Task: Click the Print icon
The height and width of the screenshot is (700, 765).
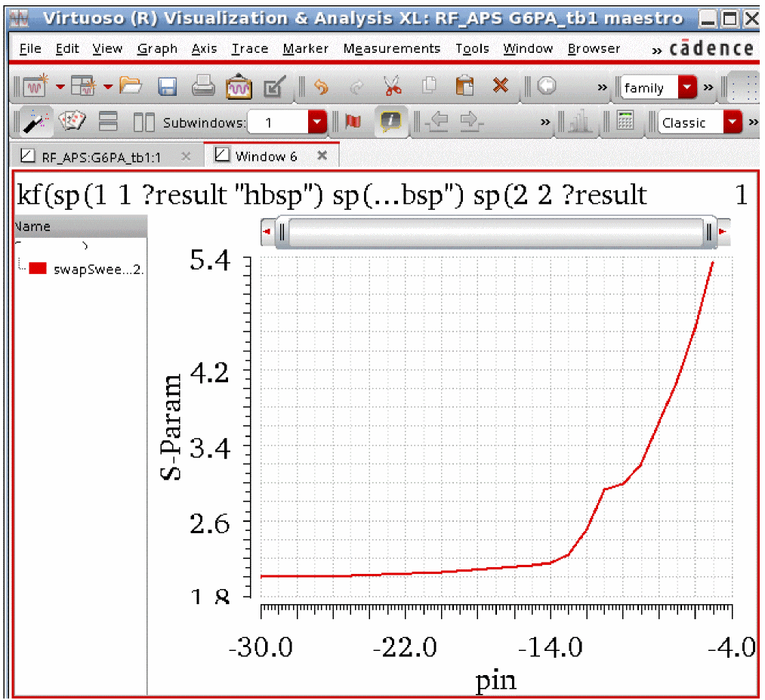Action: [202, 86]
